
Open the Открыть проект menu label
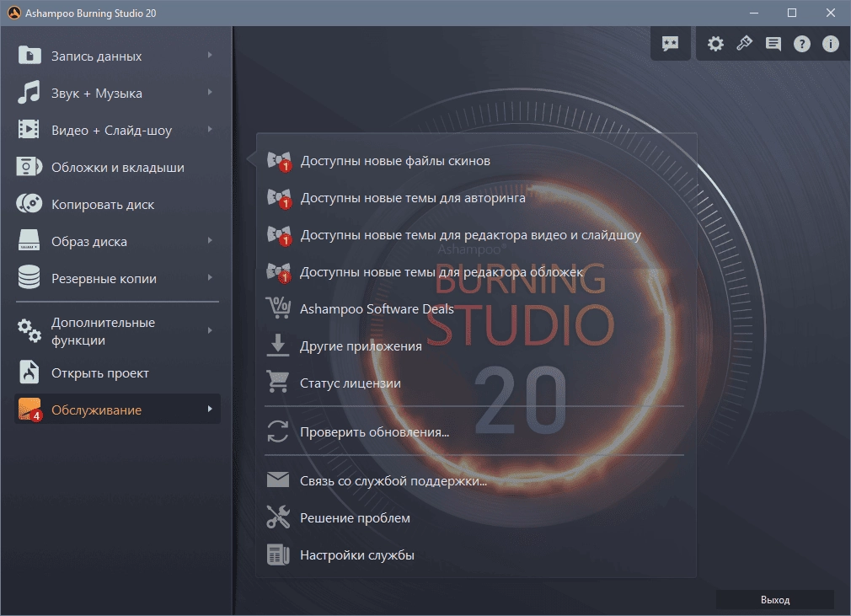(100, 372)
